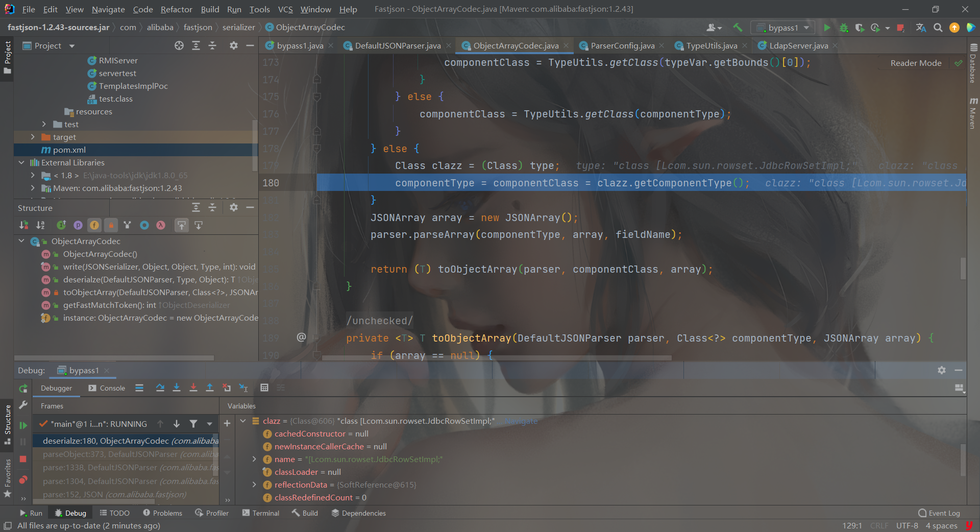This screenshot has height=532, width=980.
Task: Open the Refactor menu
Action: pos(177,9)
